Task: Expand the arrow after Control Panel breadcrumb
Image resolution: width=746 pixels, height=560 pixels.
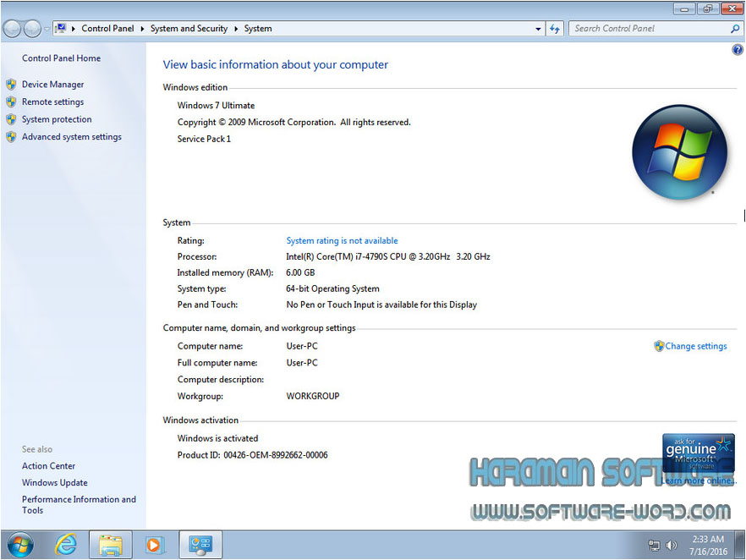Action: coord(142,29)
